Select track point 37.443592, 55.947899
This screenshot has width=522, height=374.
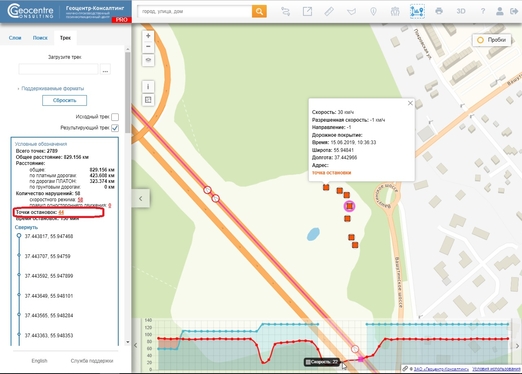tap(49, 276)
